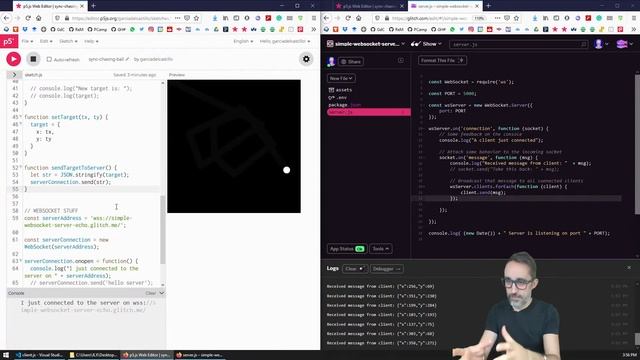Image resolution: width=640 pixels, height=360 pixels.
Task: Open the Glitch team avatar menu
Action: point(624,44)
